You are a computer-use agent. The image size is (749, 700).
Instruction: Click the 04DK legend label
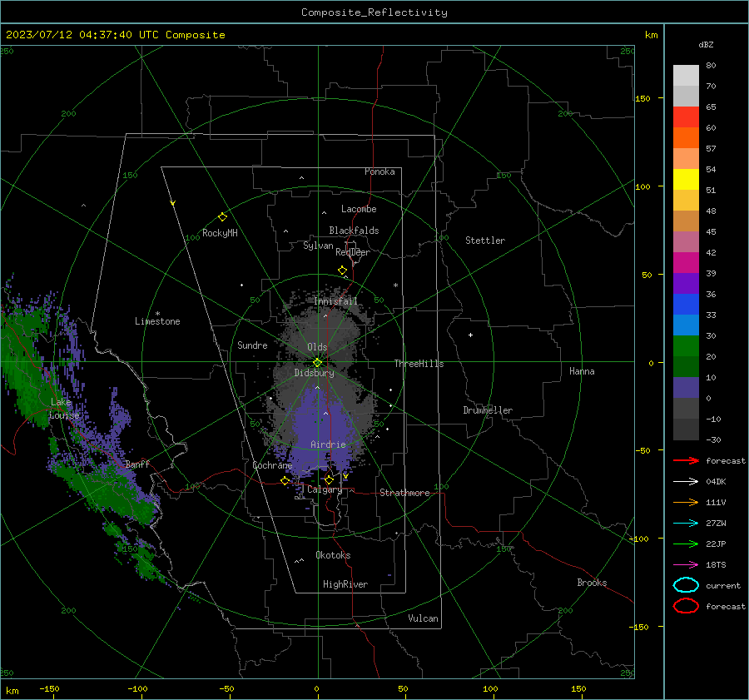(716, 482)
